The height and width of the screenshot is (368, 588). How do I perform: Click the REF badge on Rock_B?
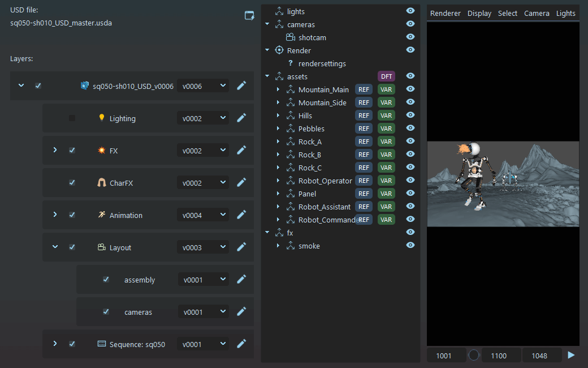[364, 155]
